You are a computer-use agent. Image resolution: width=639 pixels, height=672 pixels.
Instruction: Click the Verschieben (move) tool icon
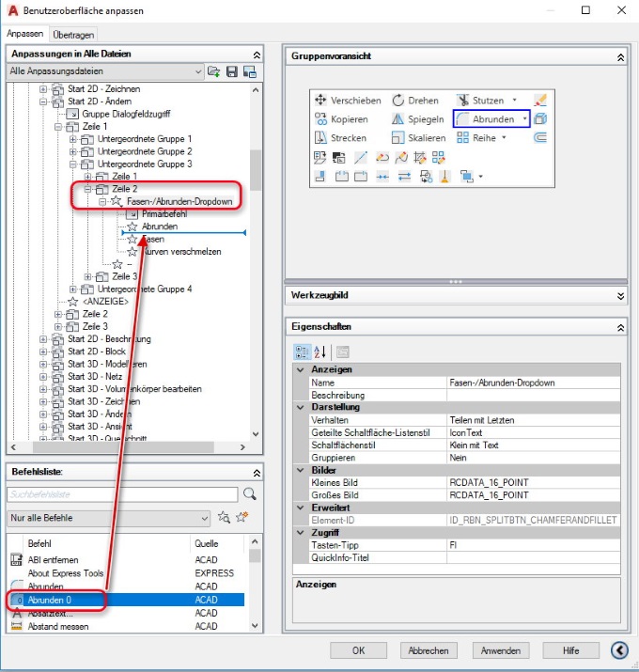(319, 101)
